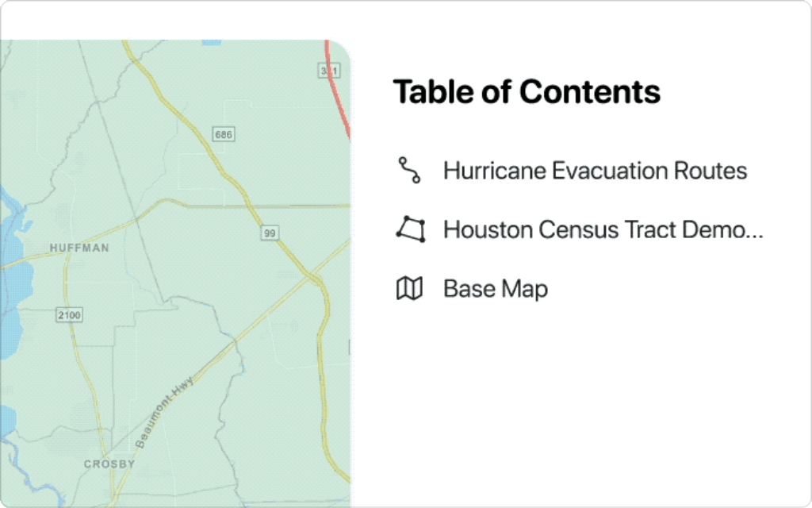
Task: Click the Houston Census Tract polygon icon
Action: 411,229
